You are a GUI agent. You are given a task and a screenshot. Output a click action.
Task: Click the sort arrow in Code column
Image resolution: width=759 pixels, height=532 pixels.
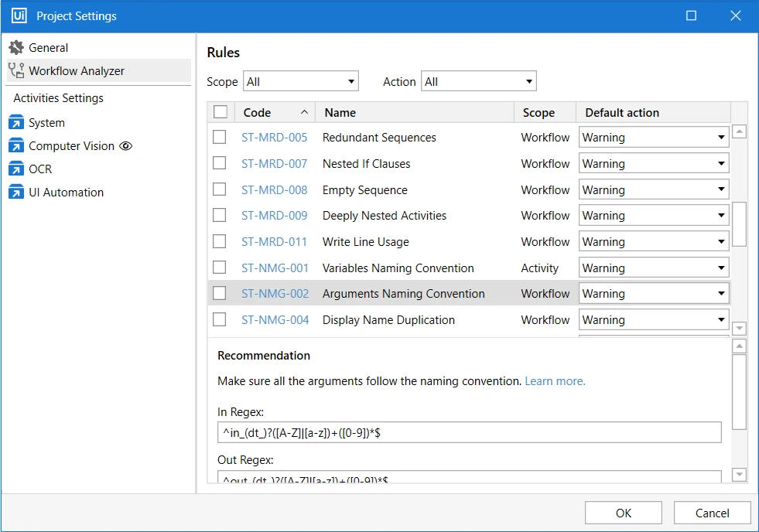pos(304,112)
